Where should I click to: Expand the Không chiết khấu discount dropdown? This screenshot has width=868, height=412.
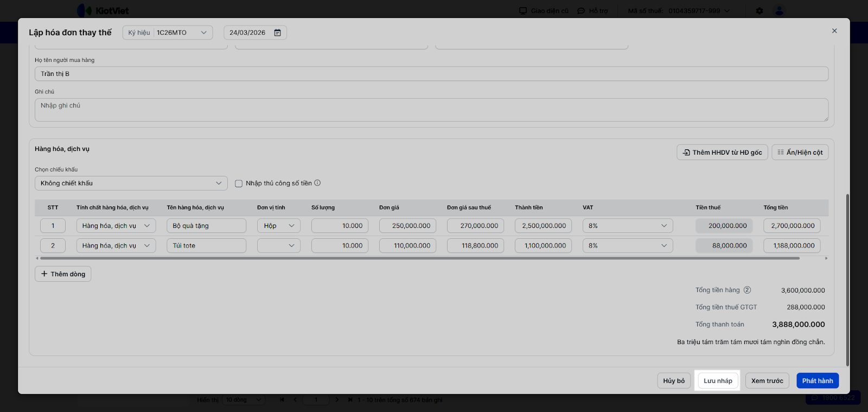131,183
